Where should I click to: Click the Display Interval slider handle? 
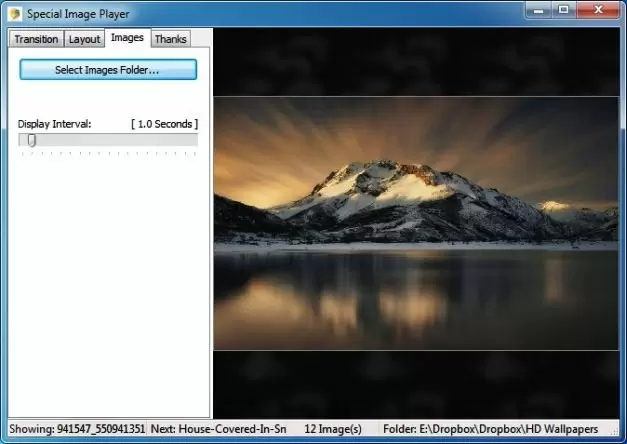[31, 141]
